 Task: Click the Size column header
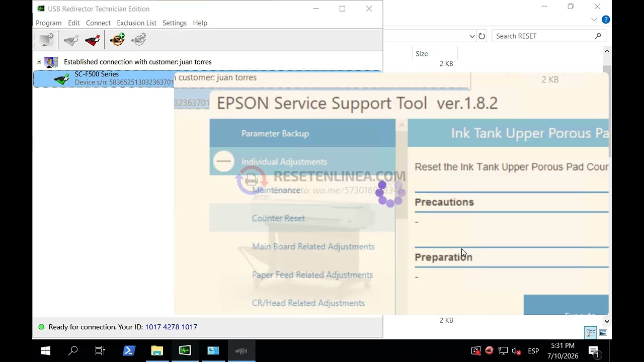coord(435,54)
